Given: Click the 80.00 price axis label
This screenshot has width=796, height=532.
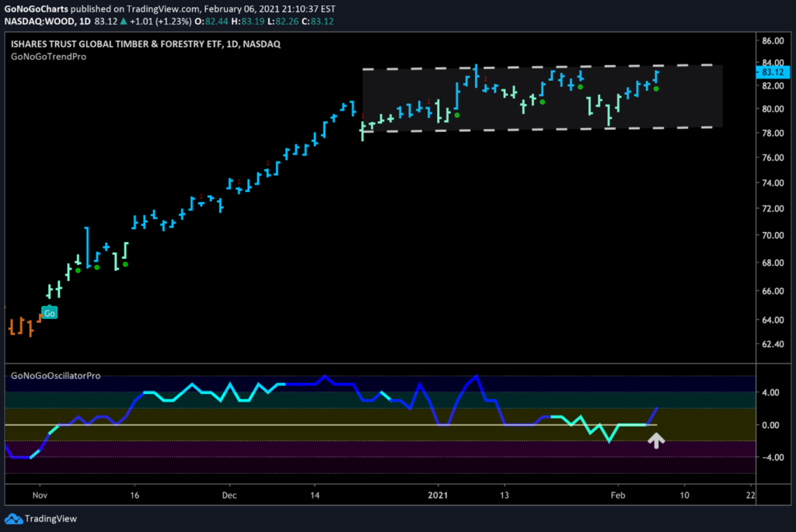Looking at the screenshot, I should [x=773, y=109].
